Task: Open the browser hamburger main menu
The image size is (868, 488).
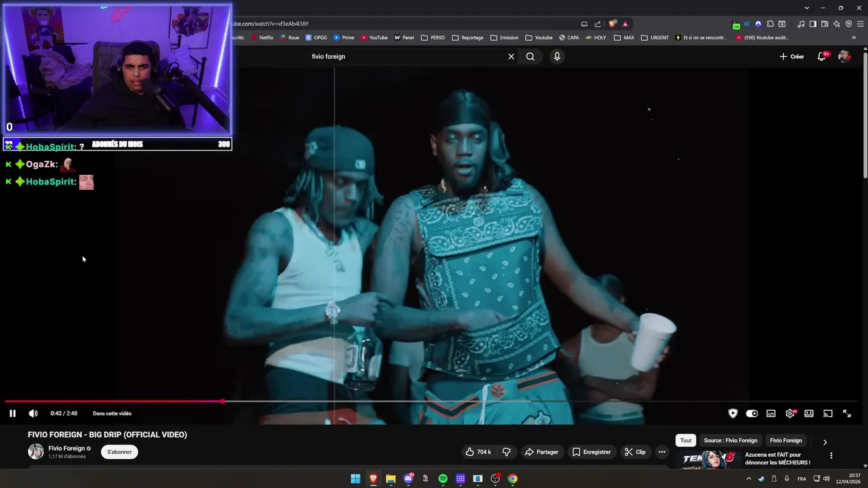Action: (x=859, y=24)
